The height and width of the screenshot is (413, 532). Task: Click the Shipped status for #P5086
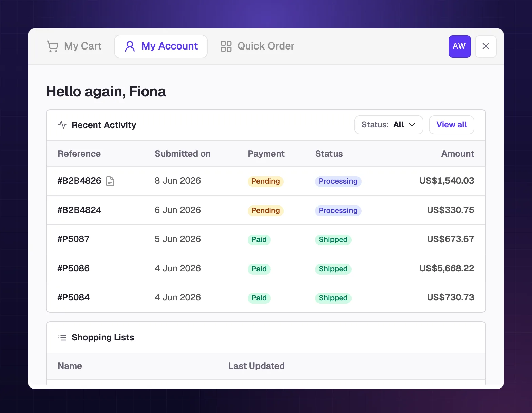pos(333,269)
